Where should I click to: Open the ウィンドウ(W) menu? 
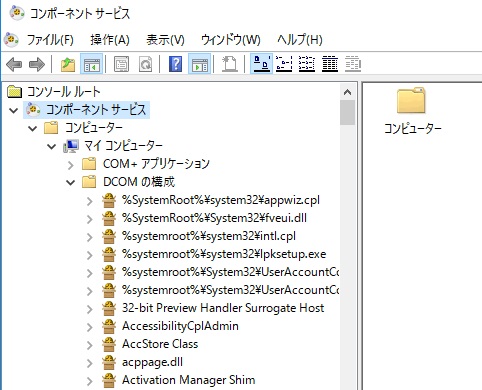click(231, 40)
